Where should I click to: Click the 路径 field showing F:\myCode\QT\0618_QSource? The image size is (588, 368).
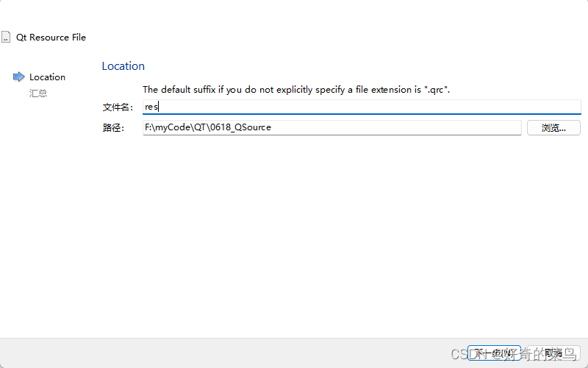pyautogui.click(x=332, y=127)
